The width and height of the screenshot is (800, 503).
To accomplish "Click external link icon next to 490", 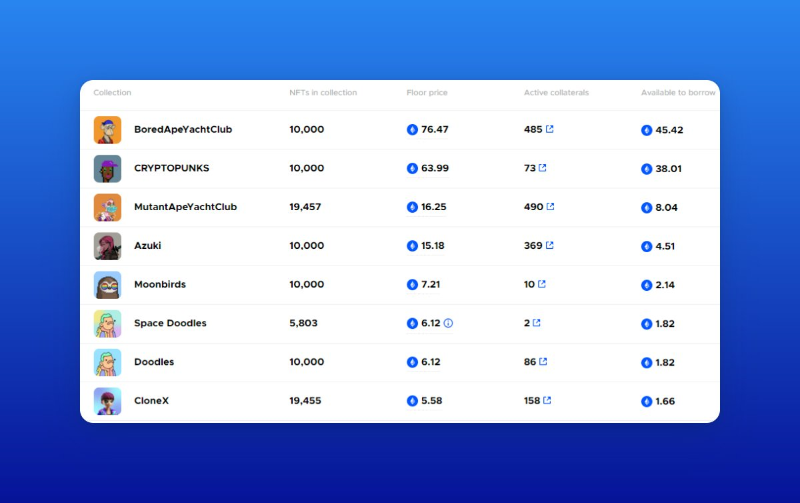I will click(x=550, y=207).
